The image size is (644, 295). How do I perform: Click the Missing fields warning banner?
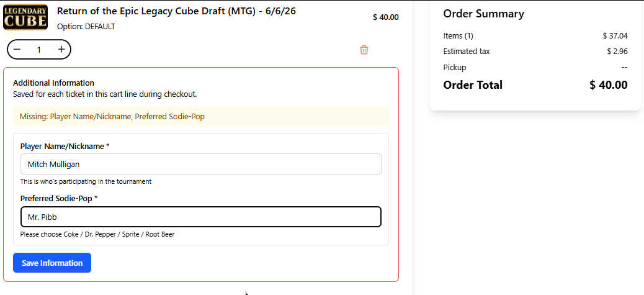coord(201,116)
